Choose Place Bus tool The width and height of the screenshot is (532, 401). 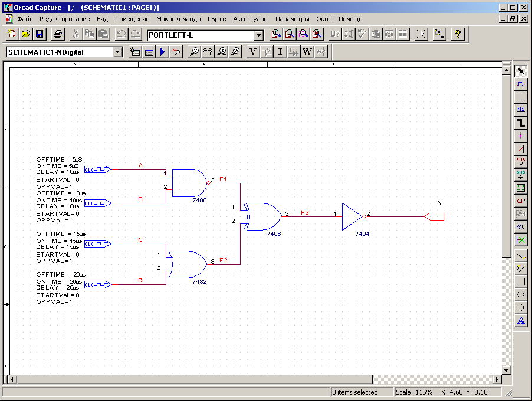click(x=521, y=123)
